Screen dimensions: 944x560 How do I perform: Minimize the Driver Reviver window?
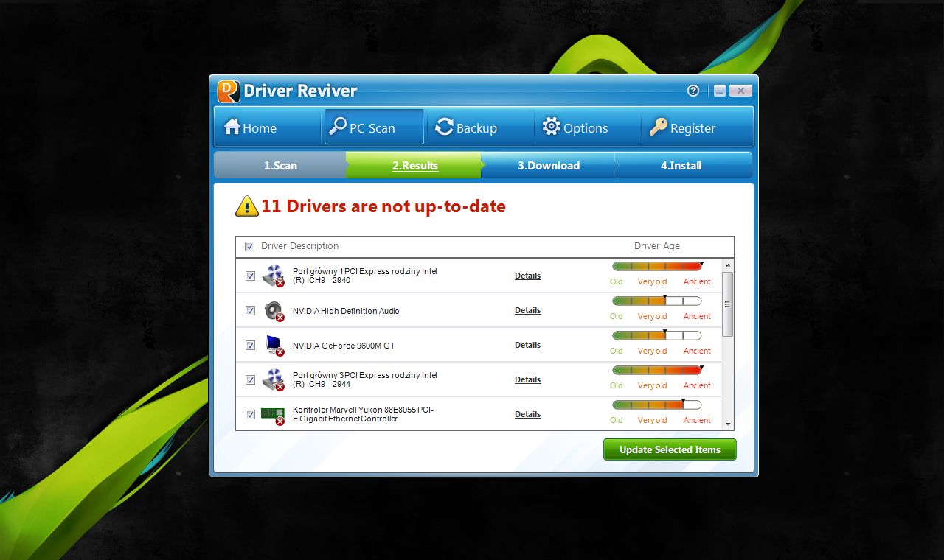(x=720, y=91)
